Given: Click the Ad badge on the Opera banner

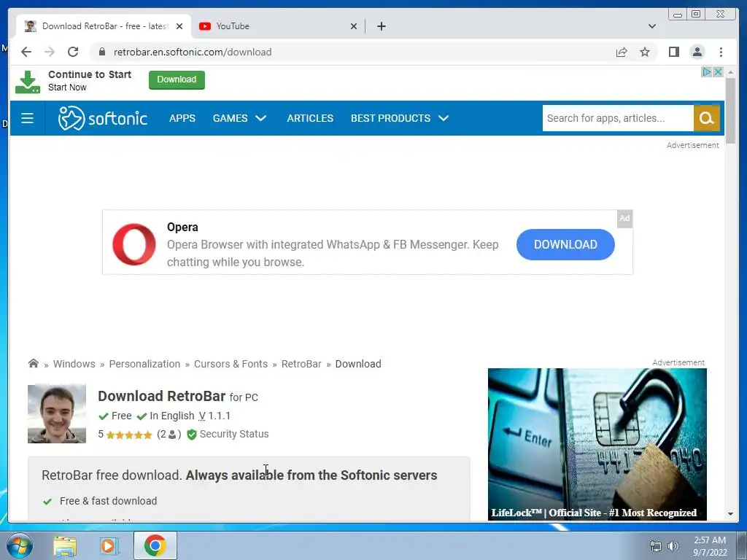Looking at the screenshot, I should (x=624, y=219).
